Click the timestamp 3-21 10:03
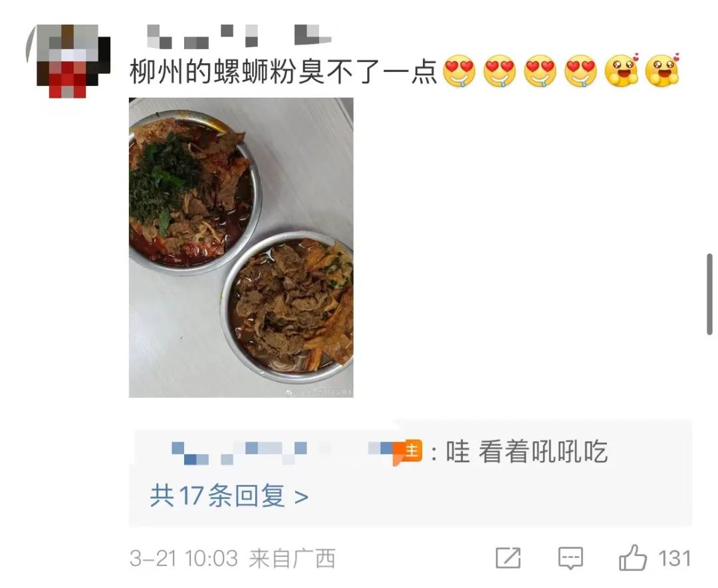Screen dimensions: 718x588 [183, 559]
